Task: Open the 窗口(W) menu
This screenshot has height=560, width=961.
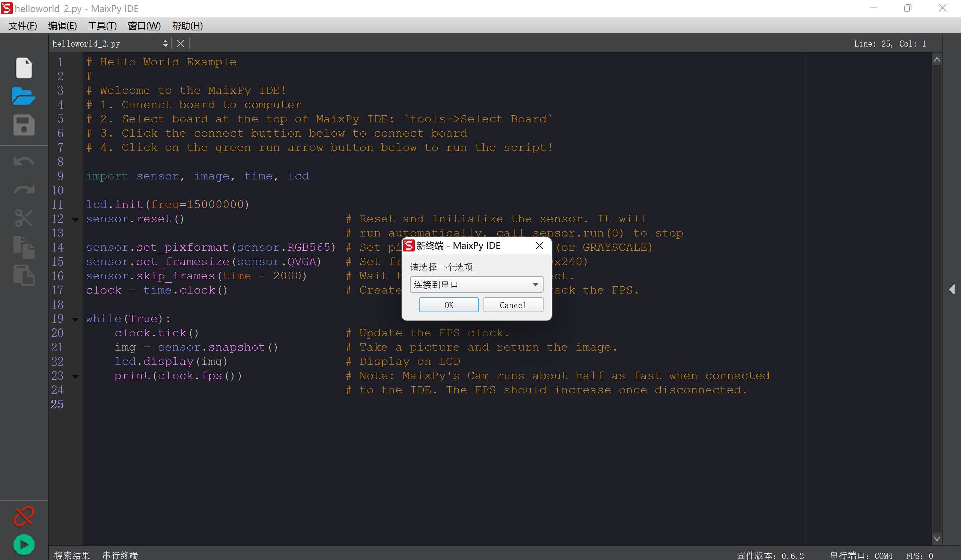Action: point(144,26)
